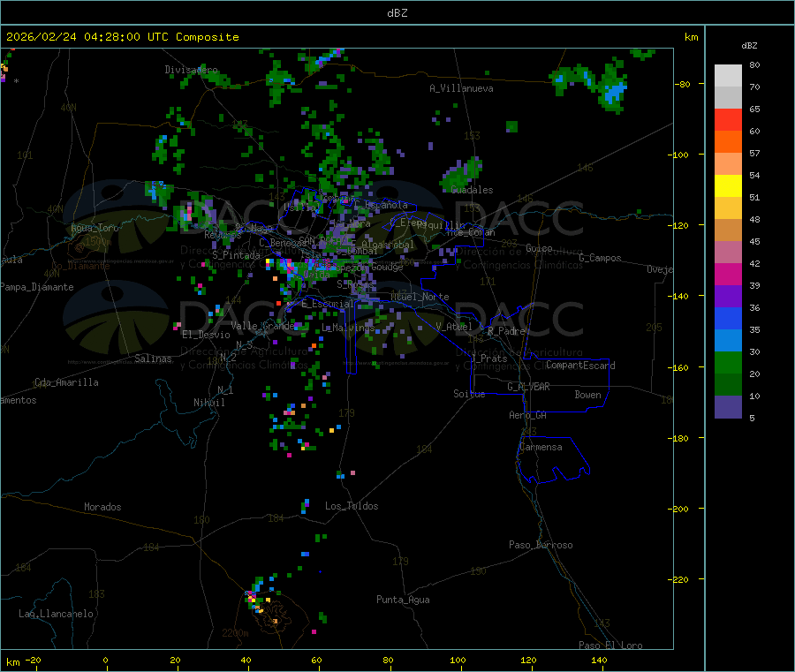Click the 'El_Desvio' map label
Viewport: 795px width, 672px height.
click(x=206, y=335)
